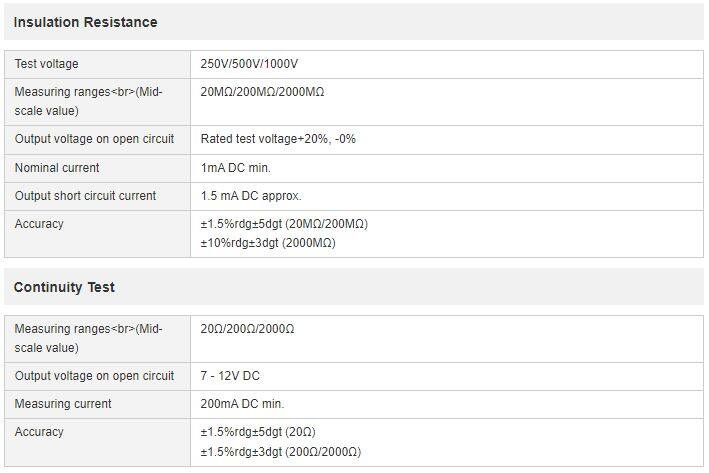This screenshot has width=709, height=473.
Task: Select the Test voltage row label
Action: (46, 64)
